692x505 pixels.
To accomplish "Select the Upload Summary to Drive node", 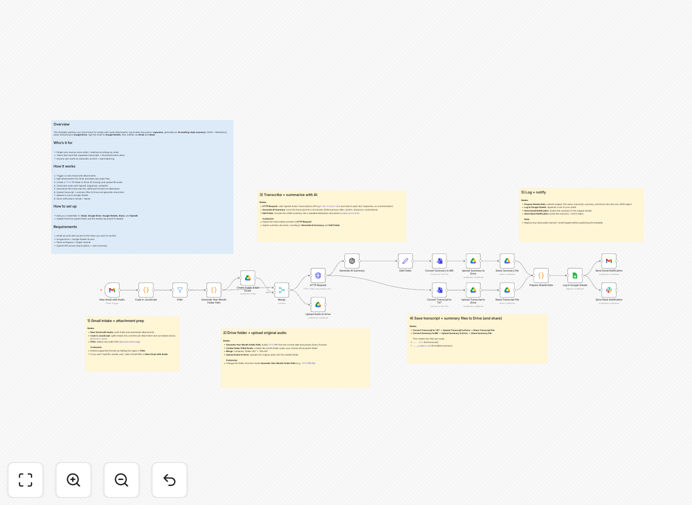I will click(x=473, y=261).
